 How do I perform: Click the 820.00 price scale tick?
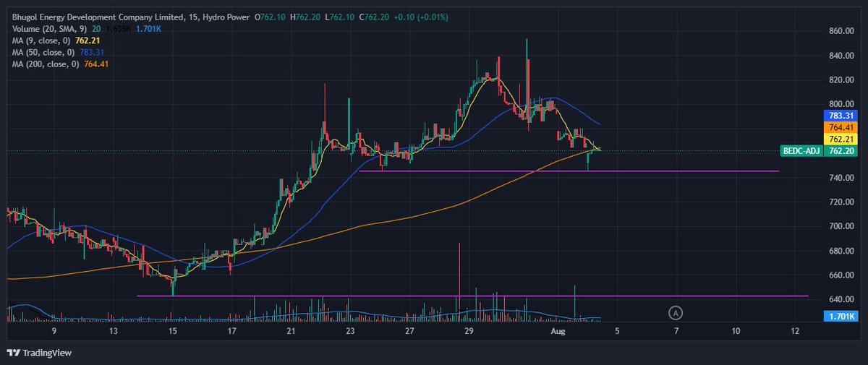click(841, 80)
